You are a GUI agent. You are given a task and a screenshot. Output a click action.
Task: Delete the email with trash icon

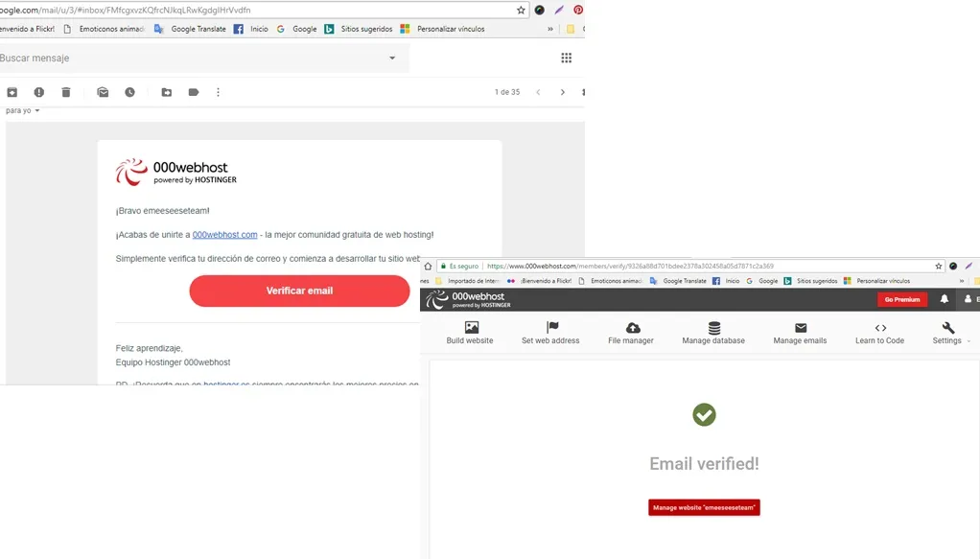pos(66,92)
